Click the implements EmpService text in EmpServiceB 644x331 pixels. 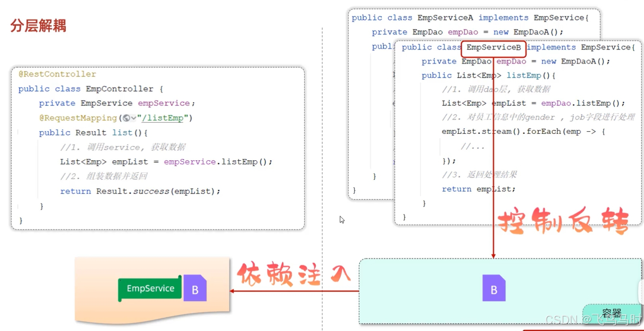pyautogui.click(x=581, y=47)
